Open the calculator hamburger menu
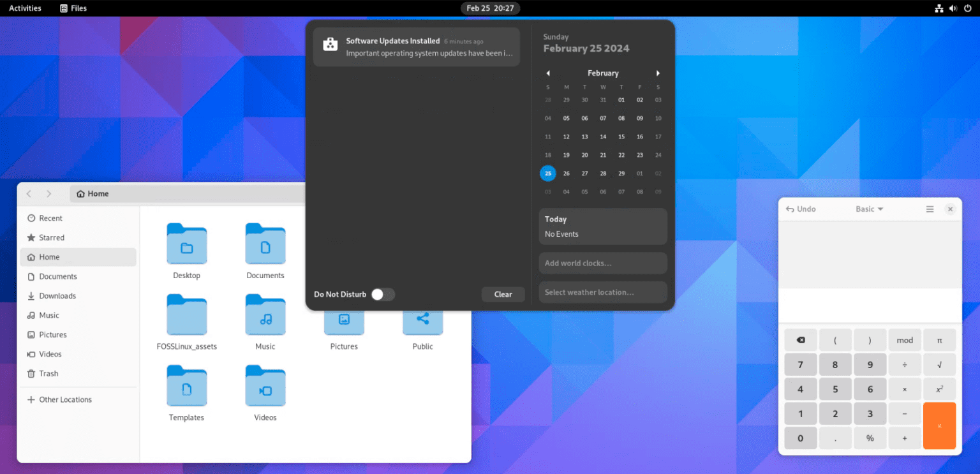The width and height of the screenshot is (980, 474). 930,209
